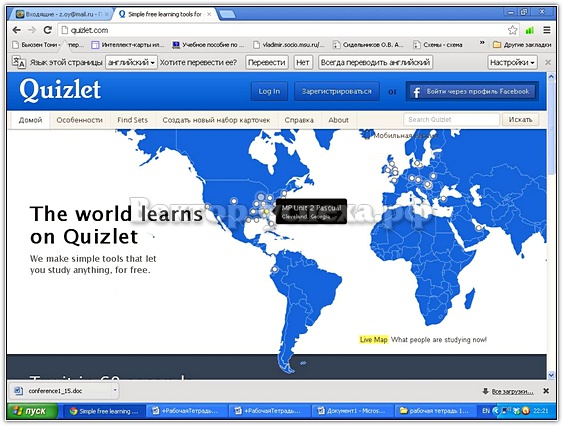Close the downloads bar

coord(546,391)
